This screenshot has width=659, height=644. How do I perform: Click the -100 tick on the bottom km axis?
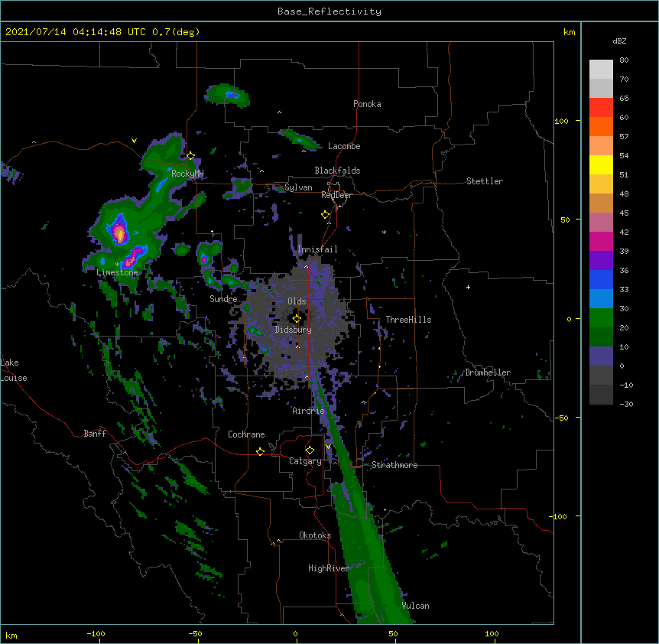tap(96, 634)
